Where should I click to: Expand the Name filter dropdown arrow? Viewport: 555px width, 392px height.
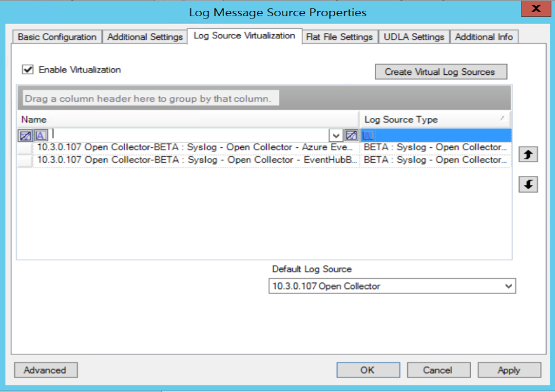click(336, 136)
